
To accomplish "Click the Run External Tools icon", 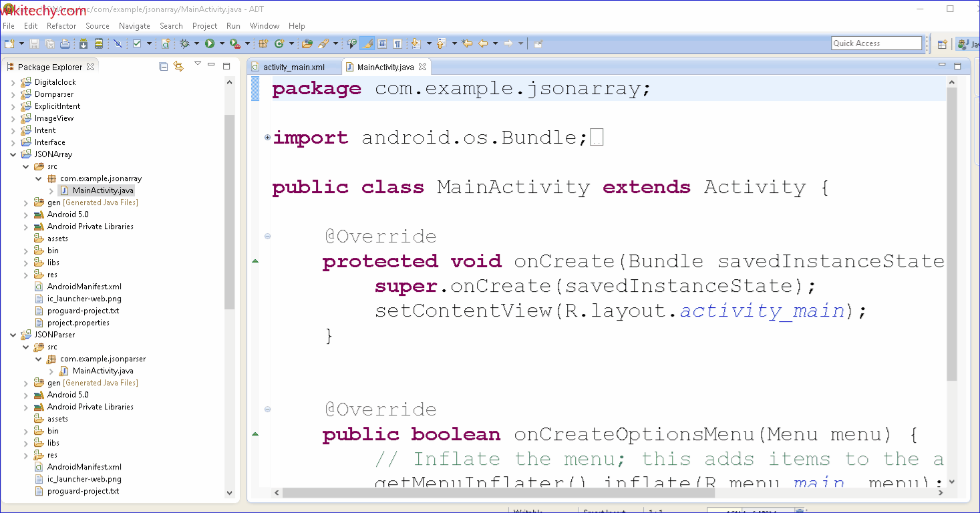I will [234, 43].
